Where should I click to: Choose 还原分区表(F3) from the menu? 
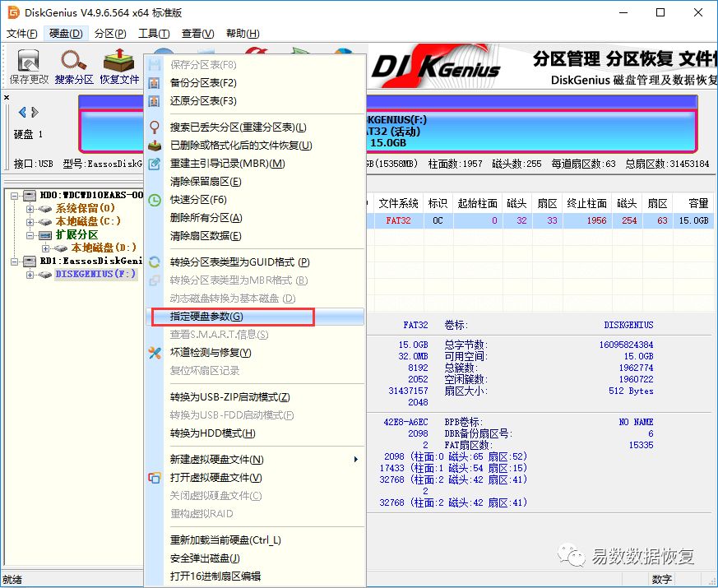(255, 101)
